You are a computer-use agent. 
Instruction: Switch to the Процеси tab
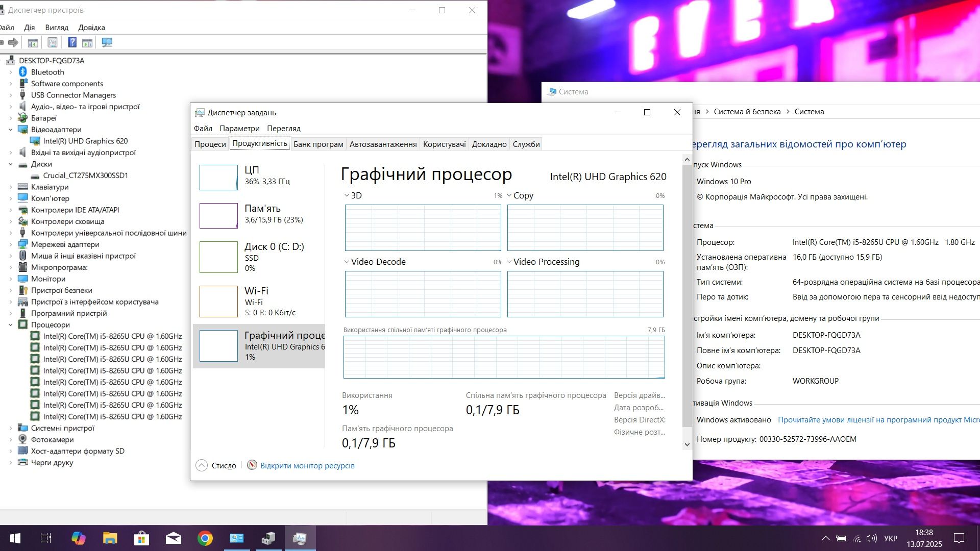tap(210, 144)
